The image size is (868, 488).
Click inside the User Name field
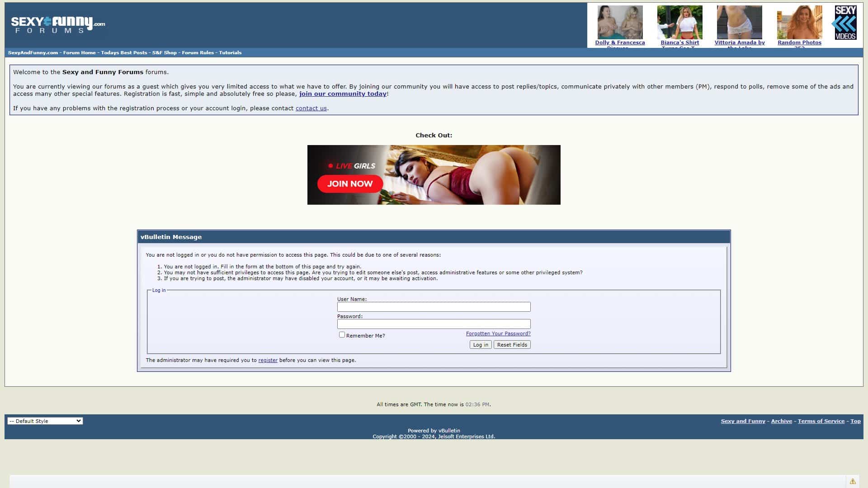coord(434,307)
